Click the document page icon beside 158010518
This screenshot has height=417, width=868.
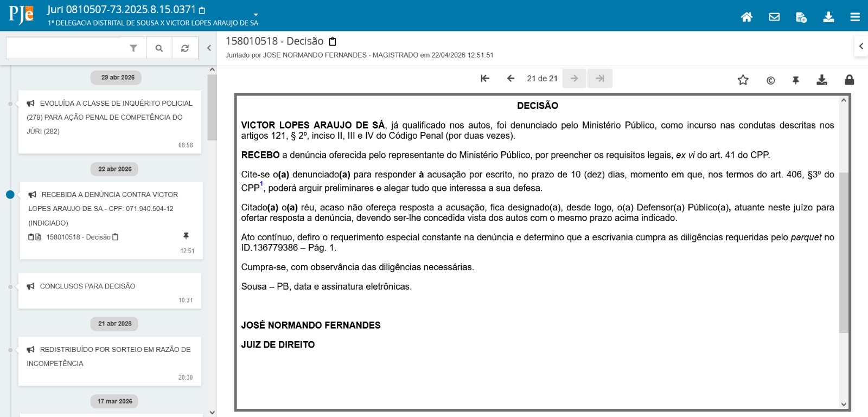coord(38,238)
